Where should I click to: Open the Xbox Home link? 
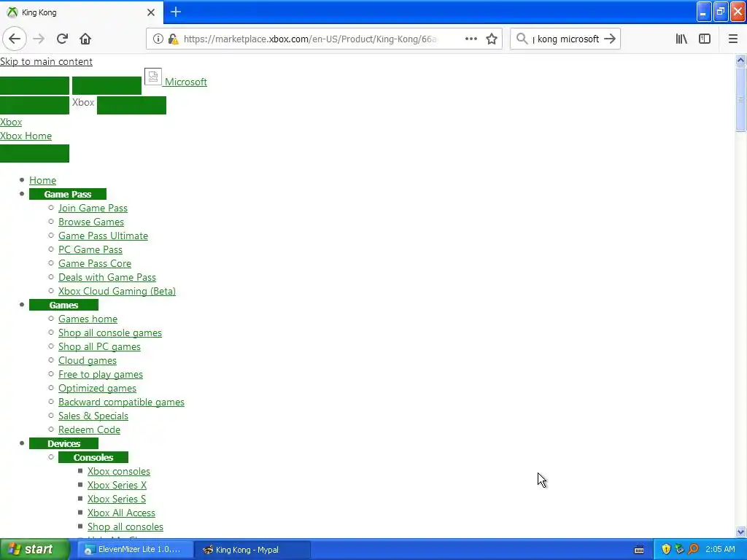26,136
